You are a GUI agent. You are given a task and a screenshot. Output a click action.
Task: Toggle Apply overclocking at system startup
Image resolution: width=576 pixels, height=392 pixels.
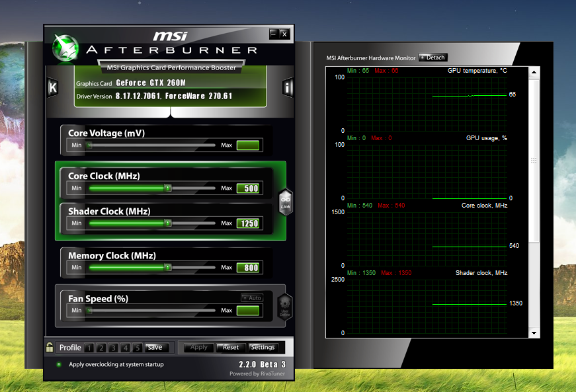point(59,364)
